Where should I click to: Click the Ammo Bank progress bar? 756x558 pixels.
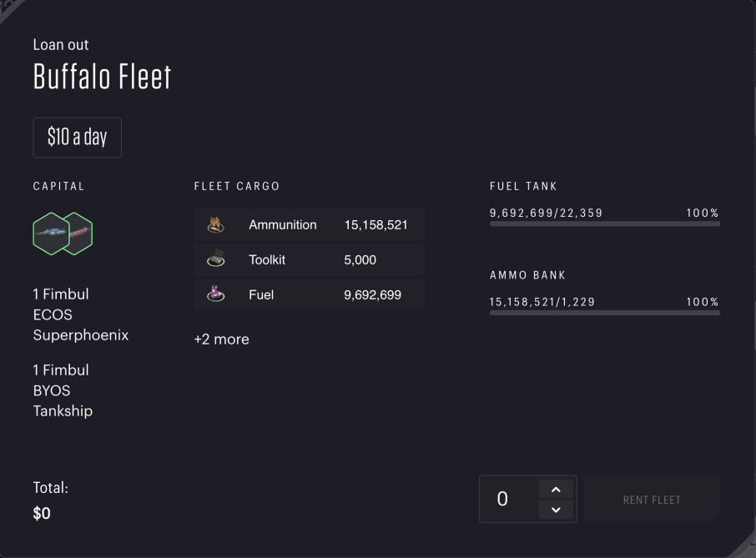[603, 313]
